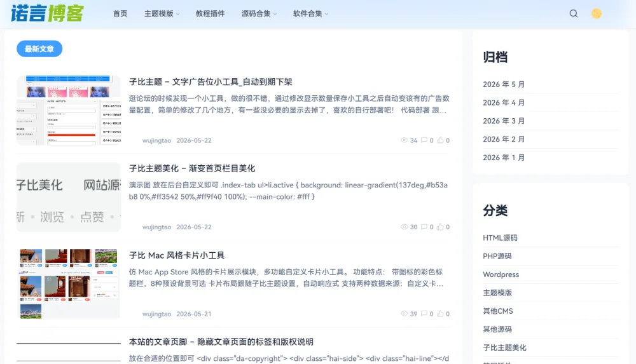Image resolution: width=636 pixels, height=364 pixels.
Task: Click comment icon on 文字广告位小工具 post
Action: pyautogui.click(x=424, y=140)
